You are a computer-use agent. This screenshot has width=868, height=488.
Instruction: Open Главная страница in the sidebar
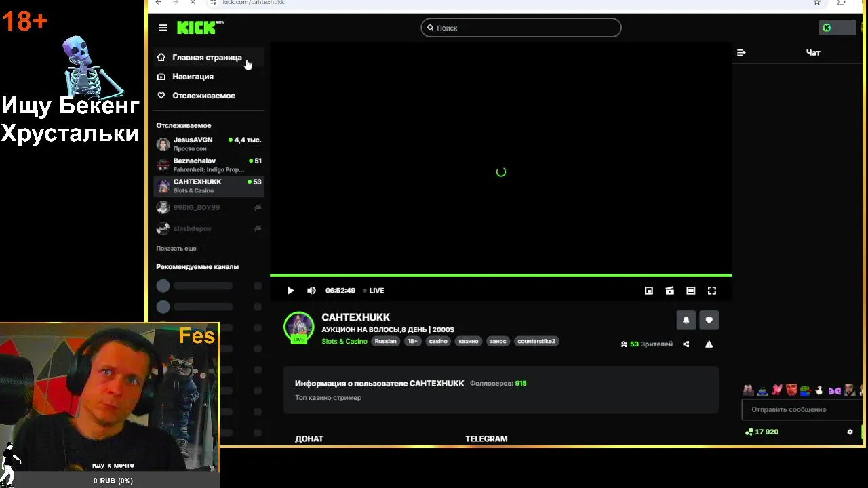(x=208, y=58)
